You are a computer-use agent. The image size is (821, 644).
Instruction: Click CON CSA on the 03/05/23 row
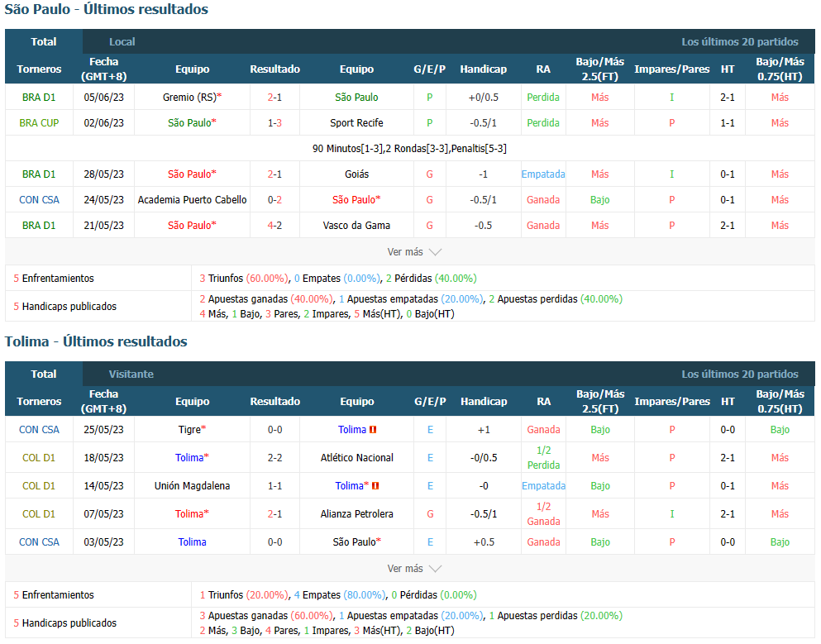39,542
